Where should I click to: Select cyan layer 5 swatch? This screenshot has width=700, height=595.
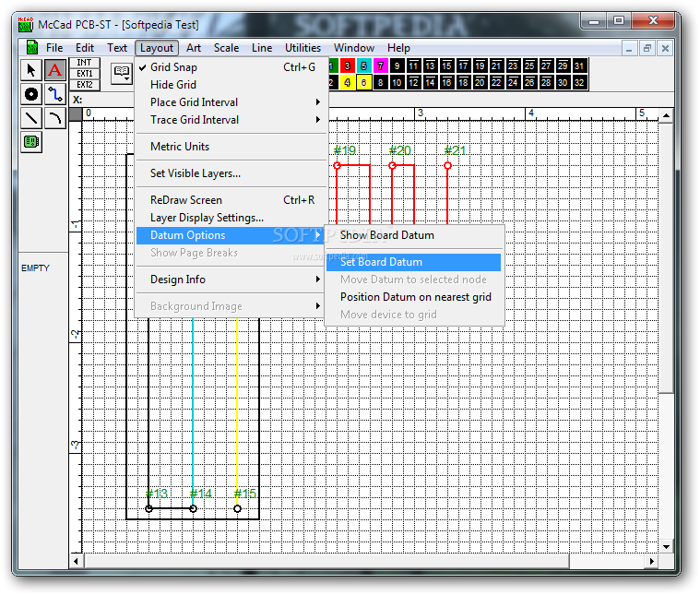click(x=364, y=66)
